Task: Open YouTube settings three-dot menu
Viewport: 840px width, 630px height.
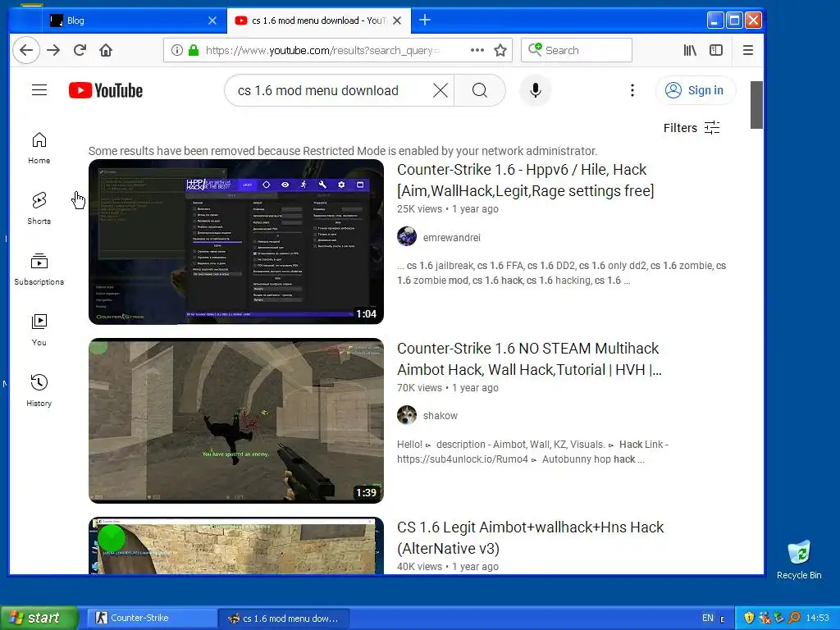Action: coord(632,90)
